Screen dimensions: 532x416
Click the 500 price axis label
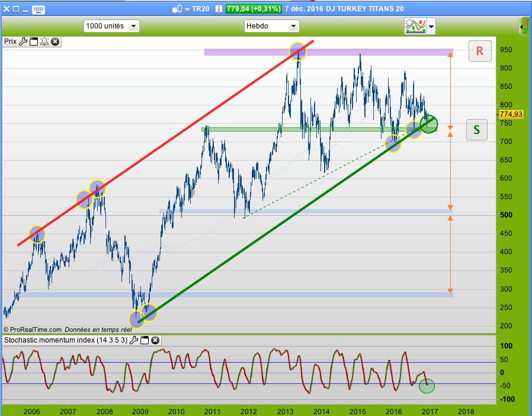(506, 215)
